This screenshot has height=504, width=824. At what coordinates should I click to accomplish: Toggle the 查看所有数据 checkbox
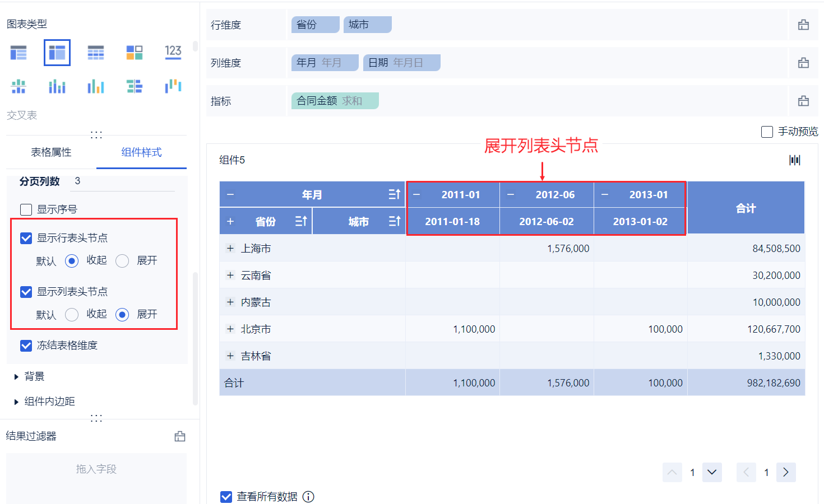[226, 497]
